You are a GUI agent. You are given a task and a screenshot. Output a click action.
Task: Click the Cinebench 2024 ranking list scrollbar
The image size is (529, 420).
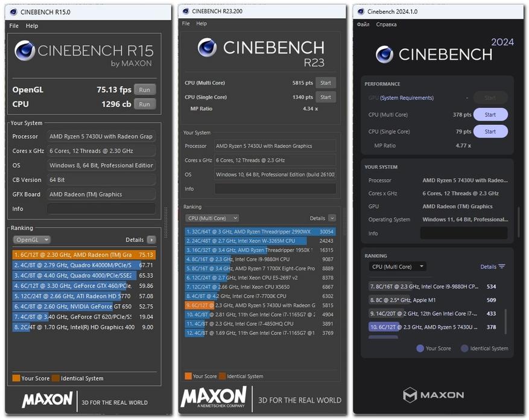(x=505, y=322)
